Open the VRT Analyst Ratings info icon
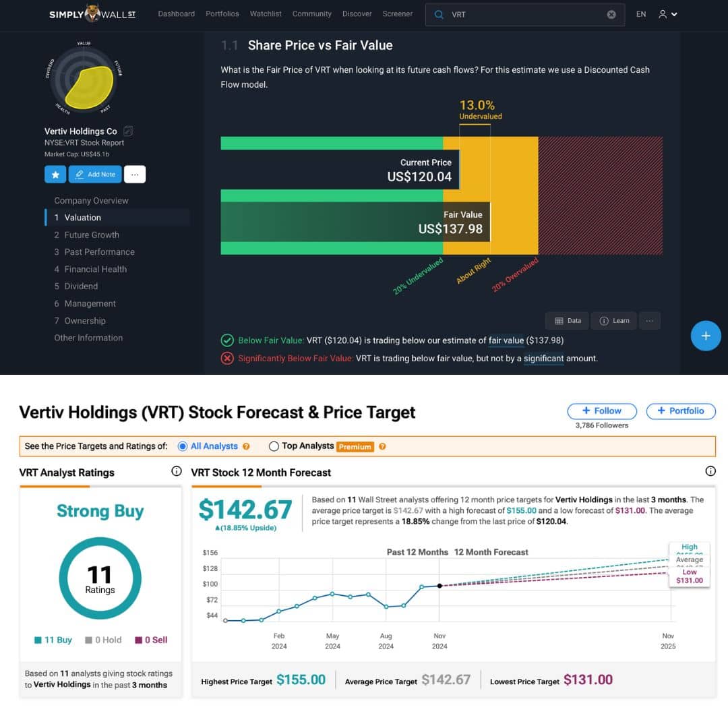The width and height of the screenshot is (728, 728). click(x=177, y=471)
